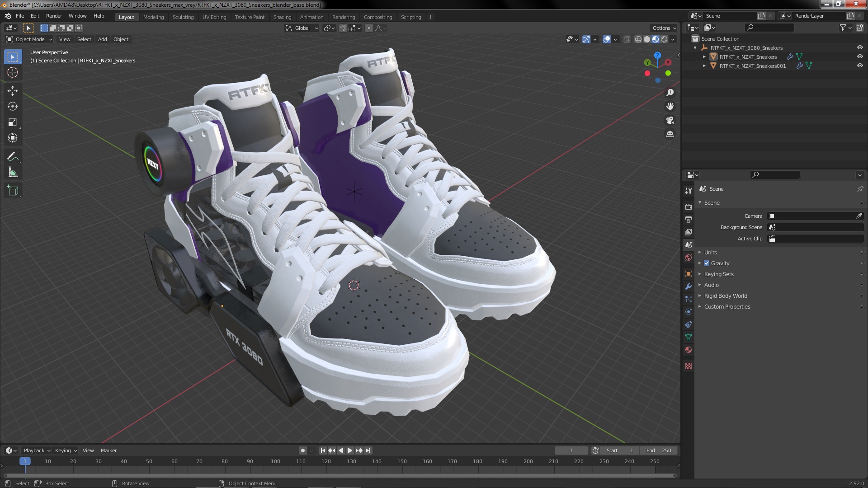Open the View Layer properties tab
The image size is (868, 488).
point(689,232)
